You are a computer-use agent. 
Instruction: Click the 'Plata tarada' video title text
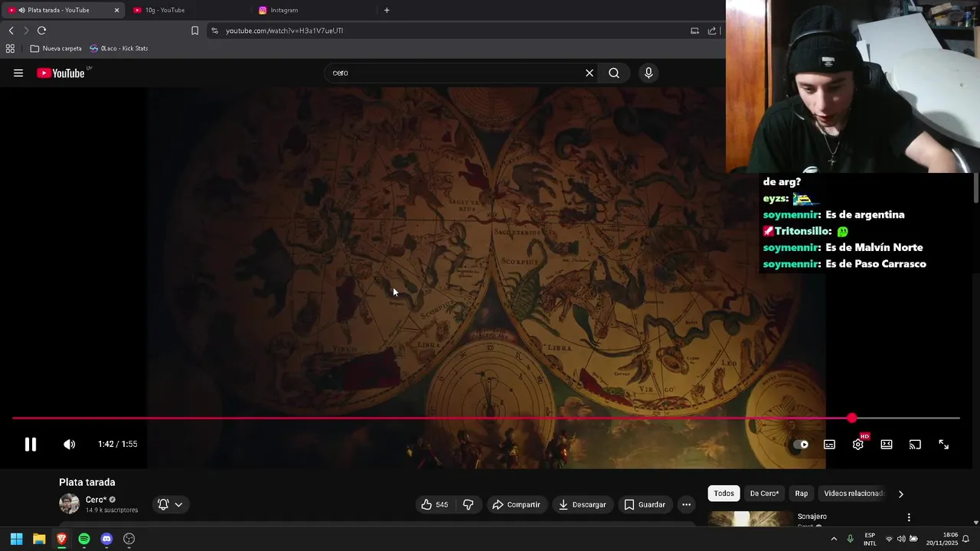point(87,482)
